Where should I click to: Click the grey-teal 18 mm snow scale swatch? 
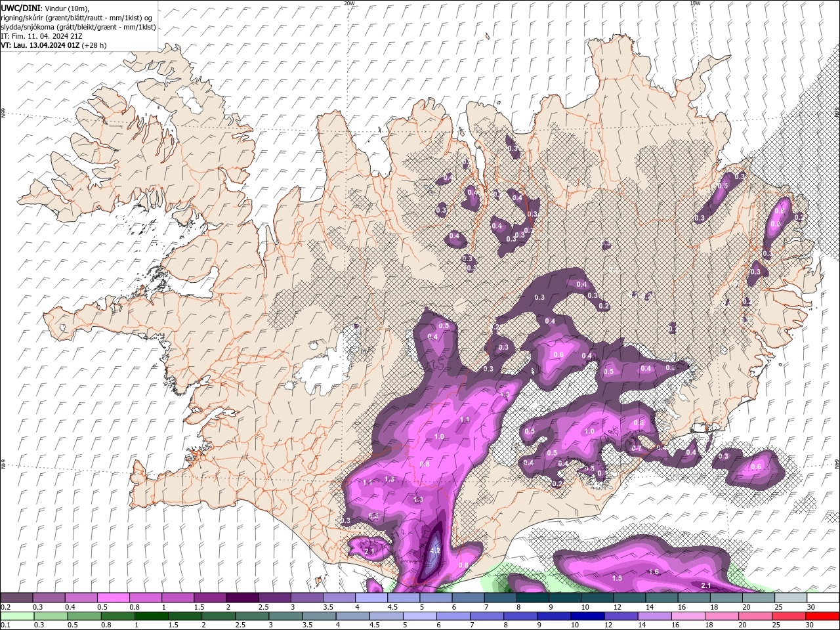(726, 598)
